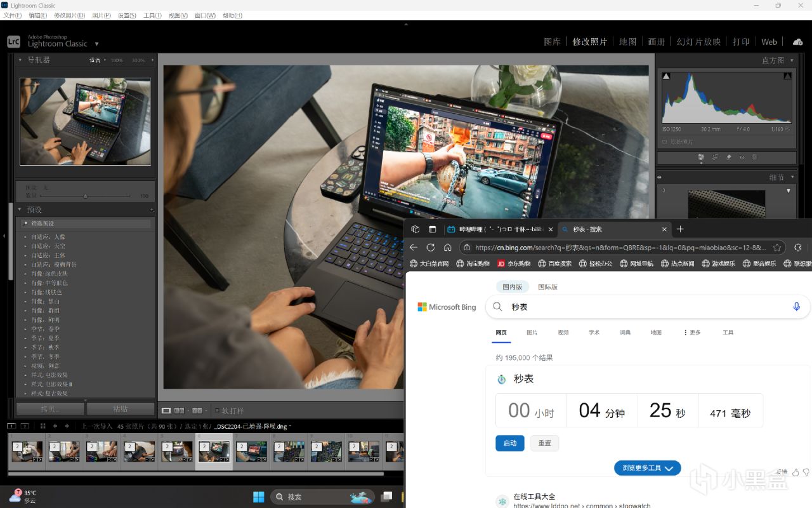Open filmstrip filename dropdown arrow

(291, 426)
